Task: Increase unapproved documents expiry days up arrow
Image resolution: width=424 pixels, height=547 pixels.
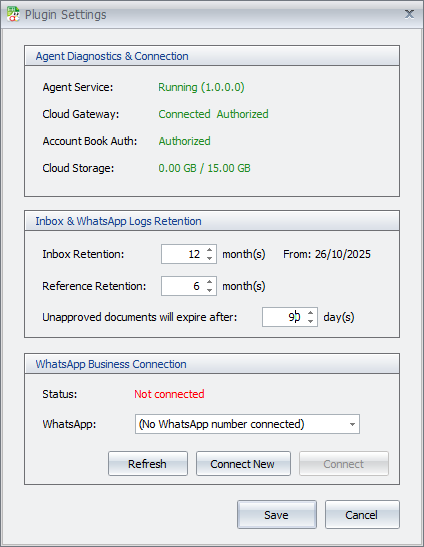Action: pos(310,313)
